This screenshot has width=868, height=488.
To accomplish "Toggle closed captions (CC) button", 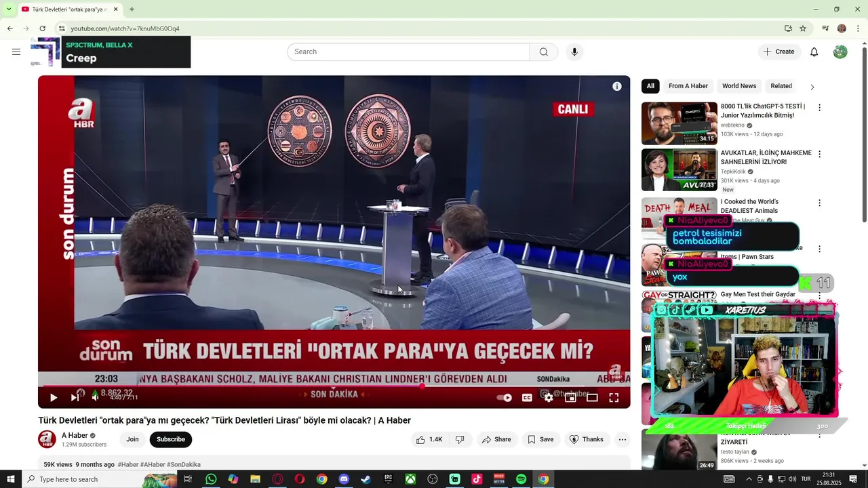I will [527, 398].
